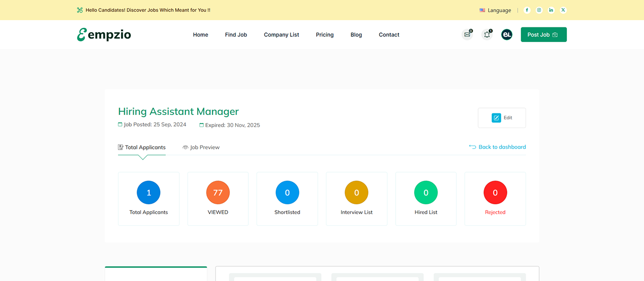Open the Company List menu item
The image size is (644, 281).
coord(282,35)
